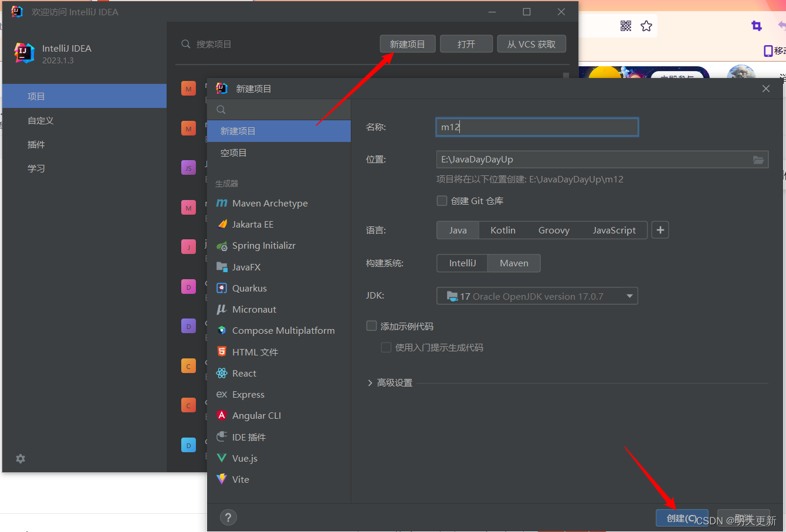Click the purple JS project icon in list

coord(188,168)
